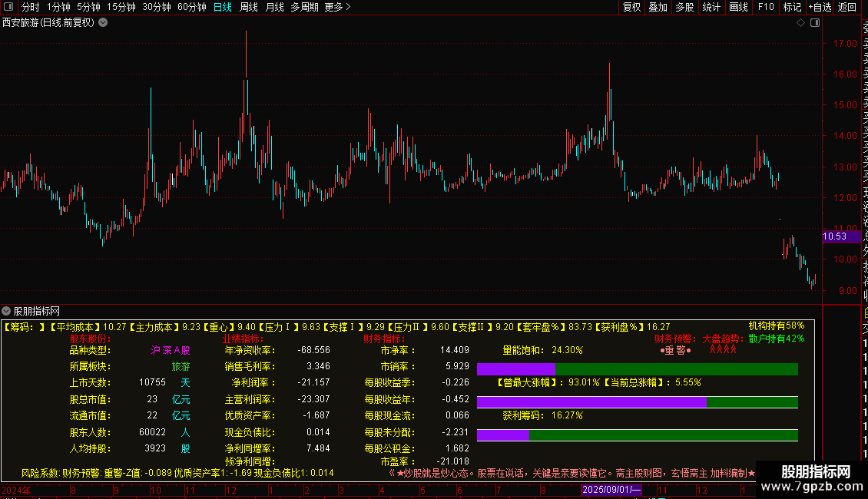Switch to 周线 weekly view
Image resolution: width=868 pixels, height=499 pixels.
coord(249,7)
